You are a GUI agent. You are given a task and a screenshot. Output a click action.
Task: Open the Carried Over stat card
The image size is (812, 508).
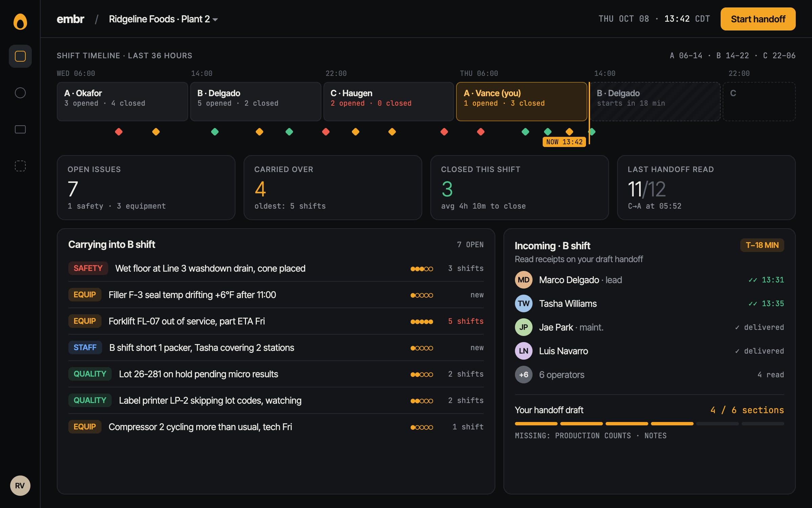(333, 188)
